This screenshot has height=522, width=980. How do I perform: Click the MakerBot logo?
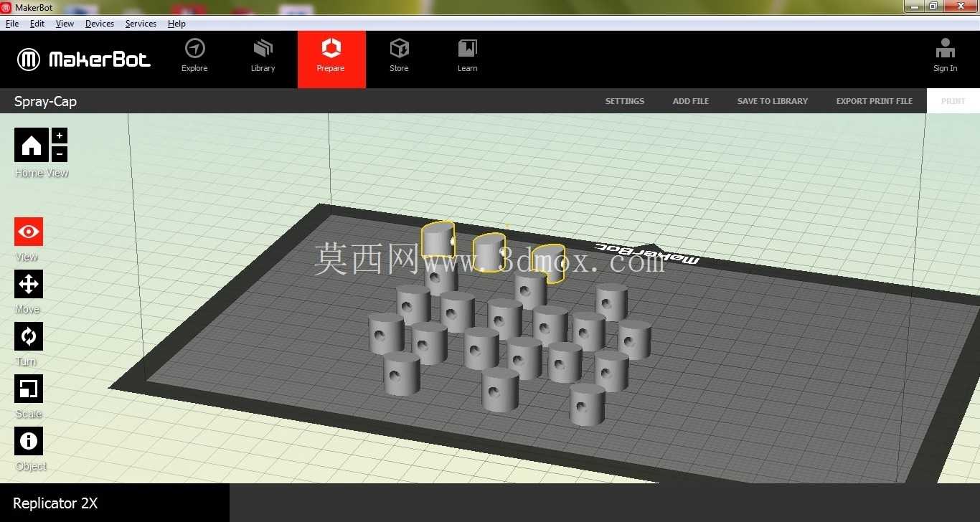[84, 59]
